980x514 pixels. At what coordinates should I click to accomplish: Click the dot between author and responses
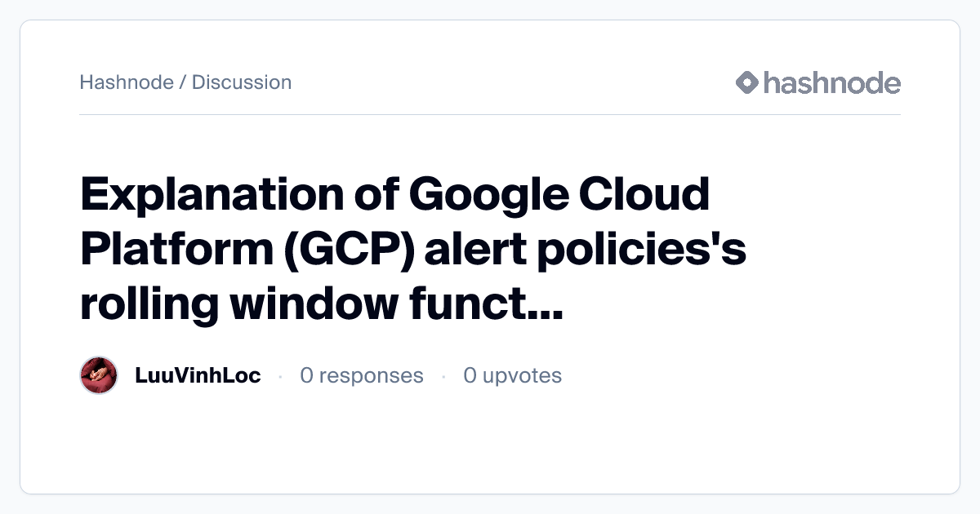click(x=280, y=376)
